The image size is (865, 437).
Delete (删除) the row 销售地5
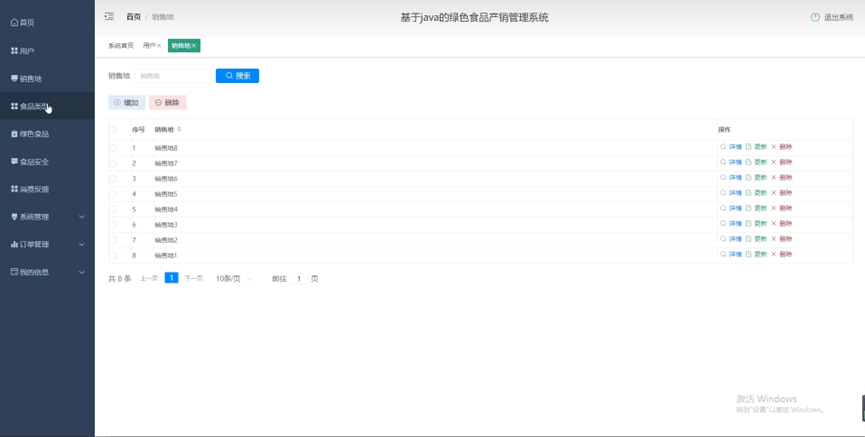(x=782, y=193)
